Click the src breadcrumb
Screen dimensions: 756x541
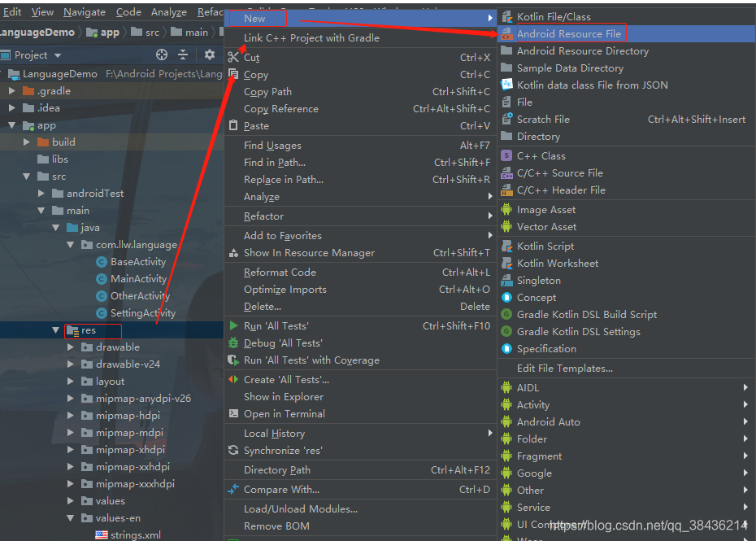146,33
